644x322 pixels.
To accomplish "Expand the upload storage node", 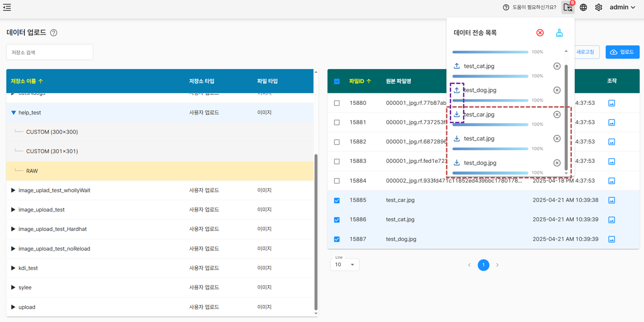I will pos(13,307).
